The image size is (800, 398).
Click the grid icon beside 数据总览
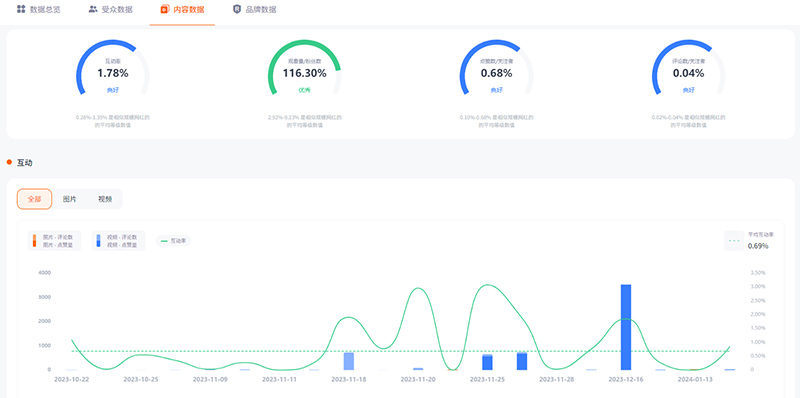pyautogui.click(x=21, y=9)
